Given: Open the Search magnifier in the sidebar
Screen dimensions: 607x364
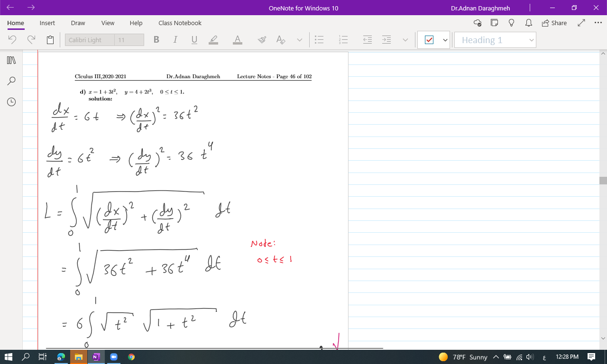Looking at the screenshot, I should (x=11, y=81).
